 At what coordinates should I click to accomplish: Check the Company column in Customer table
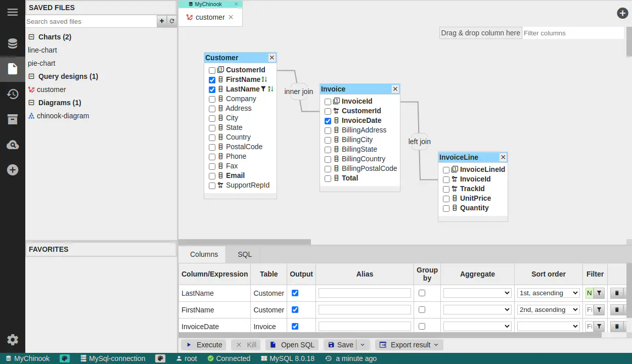tap(212, 99)
